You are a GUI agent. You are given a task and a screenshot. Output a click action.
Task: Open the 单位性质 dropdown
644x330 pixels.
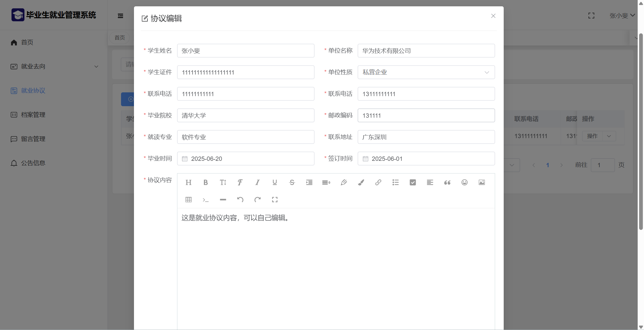pos(426,72)
